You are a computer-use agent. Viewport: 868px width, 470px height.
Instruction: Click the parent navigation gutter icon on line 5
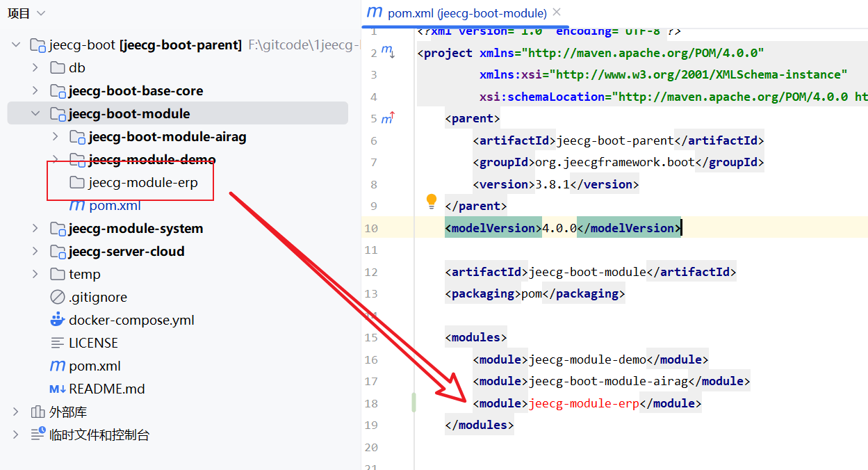388,118
